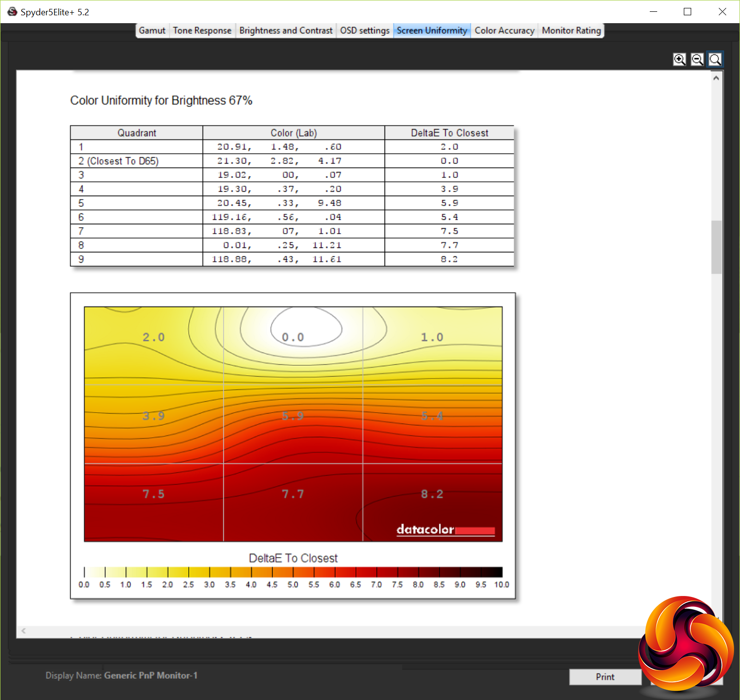Minimize the Spyder5Elite window
The image size is (740, 700).
point(654,12)
